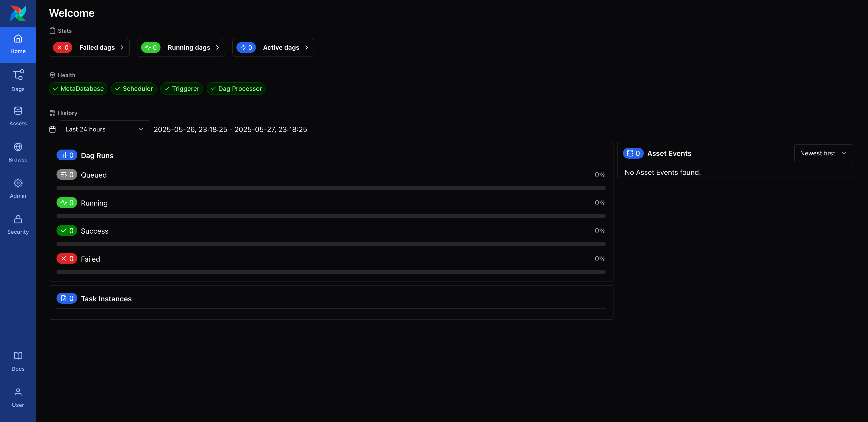Click the Scheduler health badge
The image size is (868, 422).
134,89
